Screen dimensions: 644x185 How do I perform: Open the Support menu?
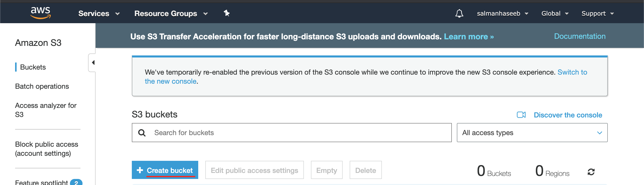point(597,13)
